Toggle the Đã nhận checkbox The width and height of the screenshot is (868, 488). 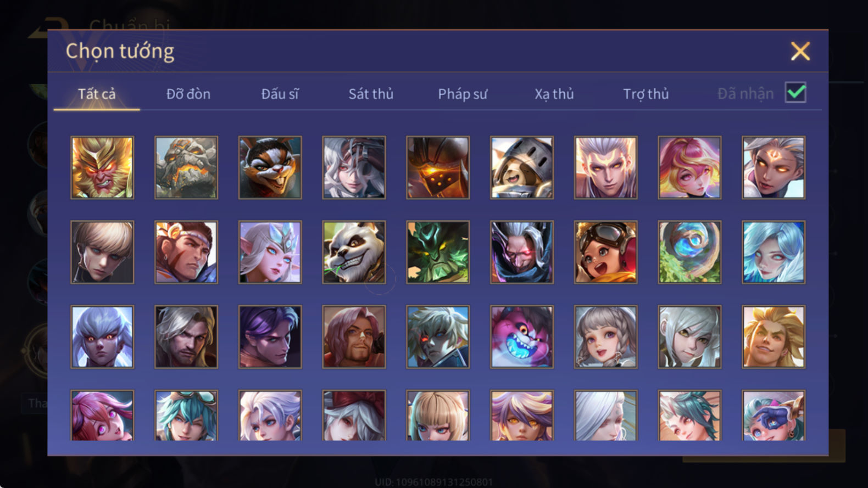pyautogui.click(x=795, y=92)
